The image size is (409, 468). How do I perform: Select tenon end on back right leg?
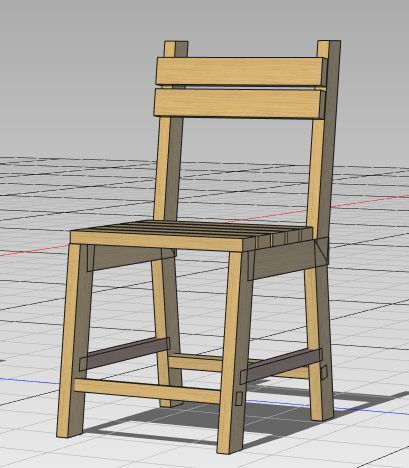324,373
